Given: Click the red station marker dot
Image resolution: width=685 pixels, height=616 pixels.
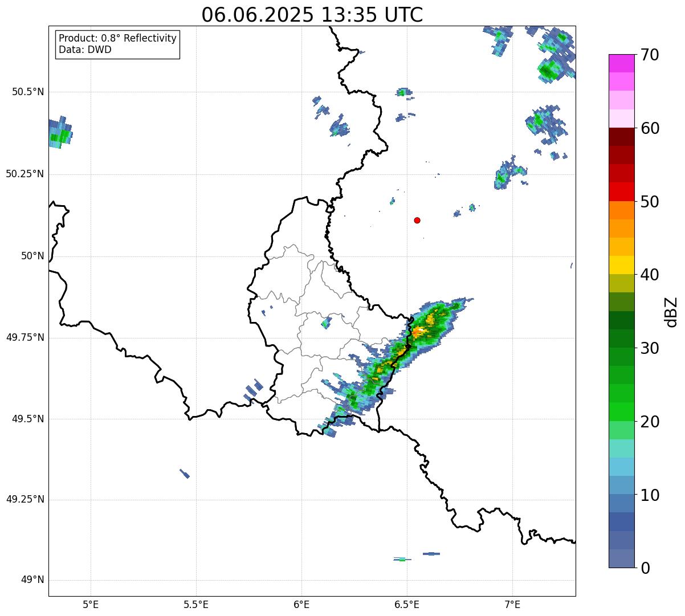Looking at the screenshot, I should tap(417, 220).
